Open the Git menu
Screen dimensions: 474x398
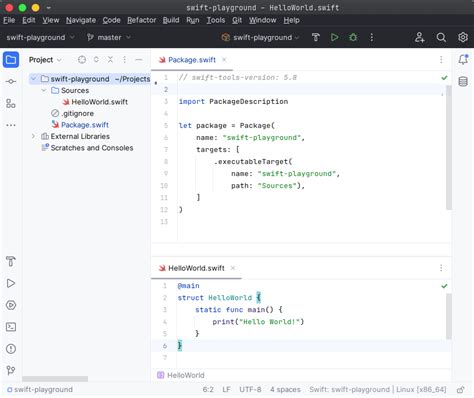click(237, 20)
